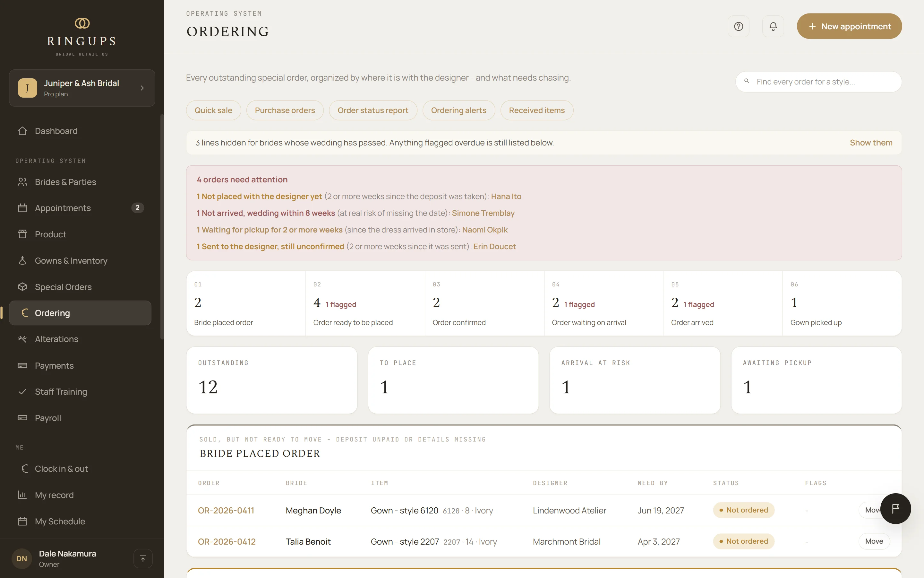
Task: Click the Alterations scissors icon
Action: tap(22, 339)
